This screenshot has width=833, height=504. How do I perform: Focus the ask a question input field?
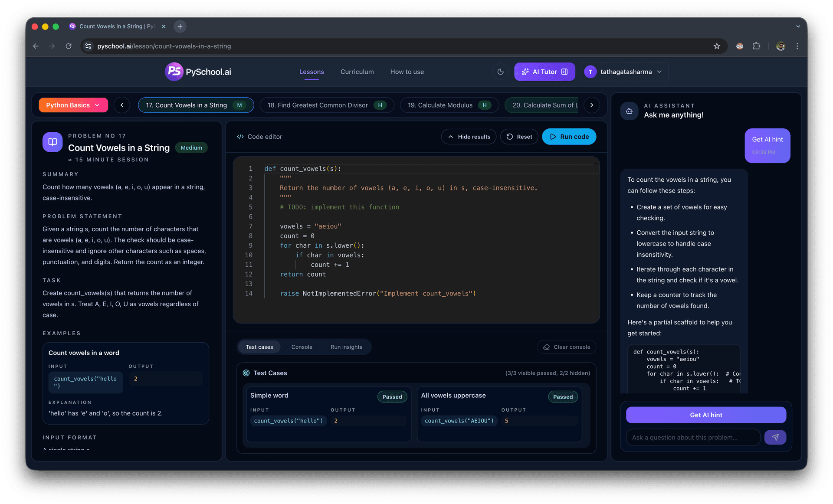(x=693, y=437)
